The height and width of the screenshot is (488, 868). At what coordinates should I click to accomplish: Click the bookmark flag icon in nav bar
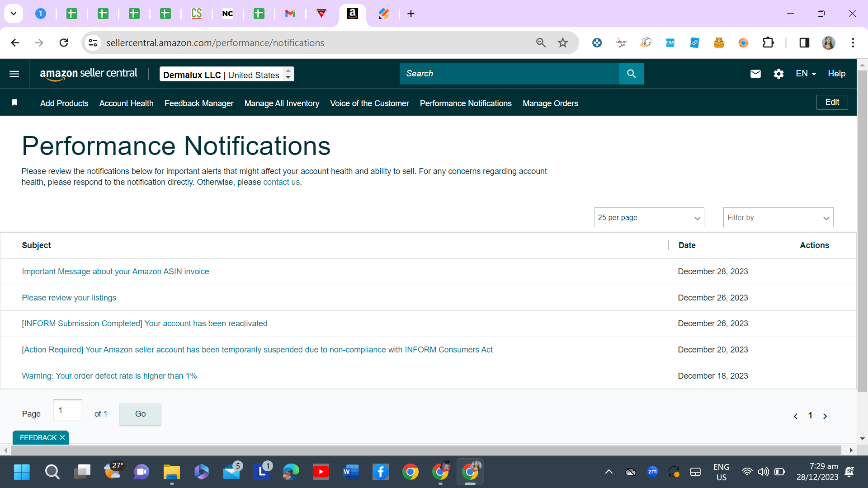click(x=14, y=103)
